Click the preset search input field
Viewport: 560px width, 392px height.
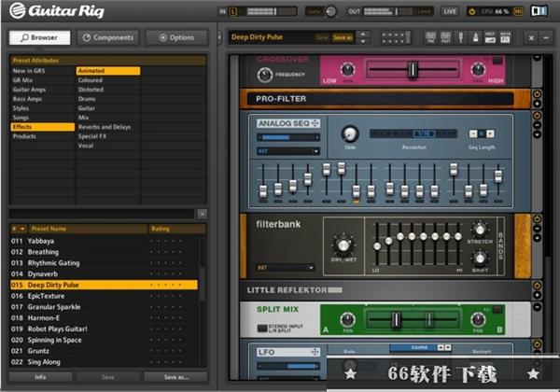click(102, 214)
